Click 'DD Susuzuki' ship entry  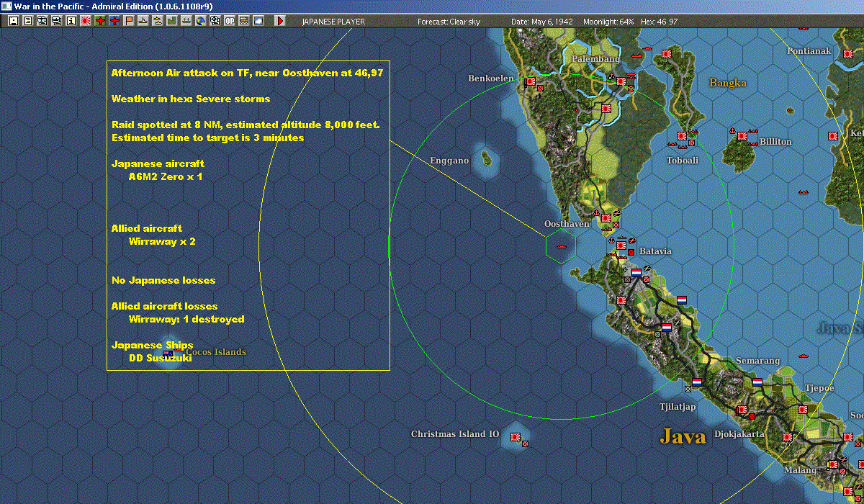click(160, 358)
